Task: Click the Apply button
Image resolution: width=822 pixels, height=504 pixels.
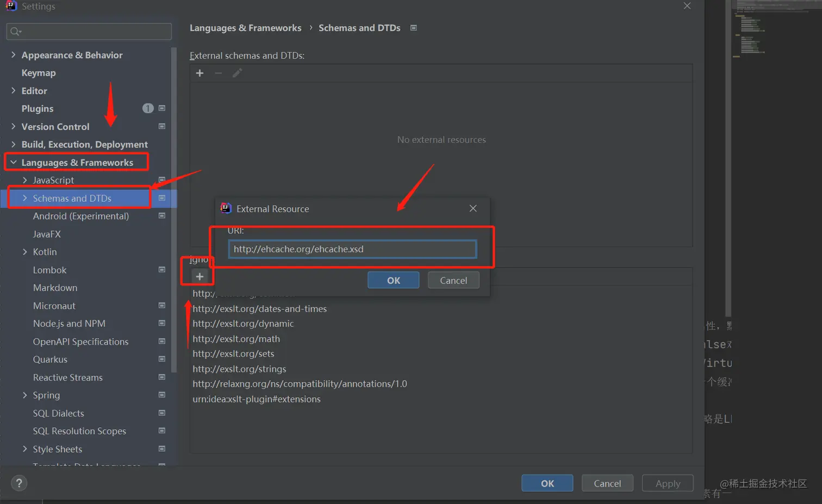Action: 668,483
